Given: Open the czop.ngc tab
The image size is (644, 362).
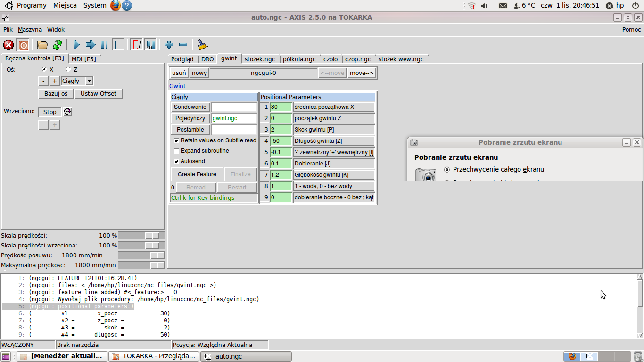Looking at the screenshot, I should click(x=358, y=59).
